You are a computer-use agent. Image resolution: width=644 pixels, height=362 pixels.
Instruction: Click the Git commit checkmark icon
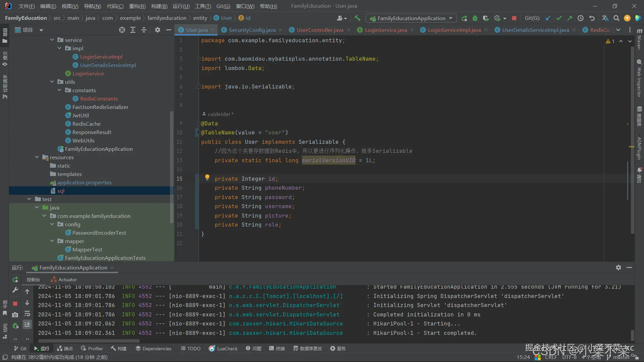pyautogui.click(x=559, y=18)
